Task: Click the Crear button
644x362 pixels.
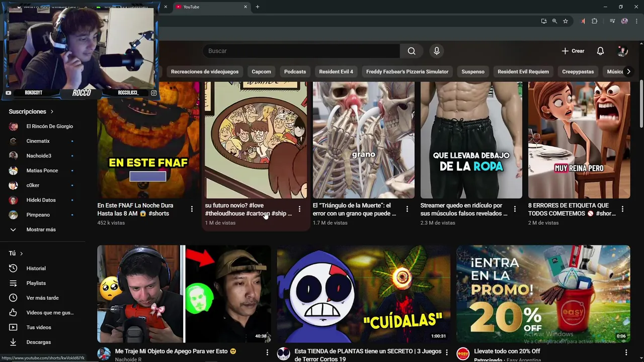Action: coord(573,51)
